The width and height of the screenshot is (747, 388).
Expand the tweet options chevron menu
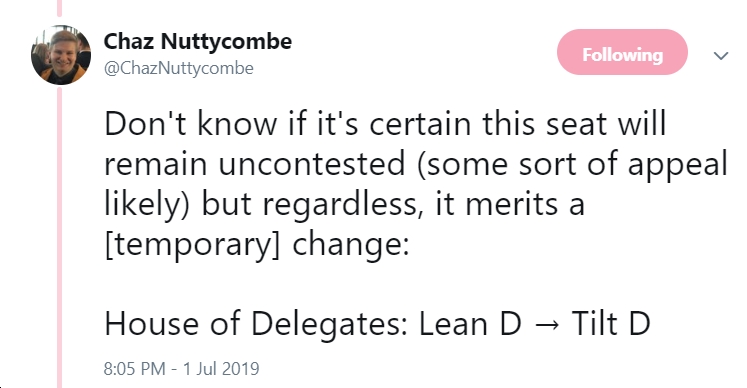point(721,56)
